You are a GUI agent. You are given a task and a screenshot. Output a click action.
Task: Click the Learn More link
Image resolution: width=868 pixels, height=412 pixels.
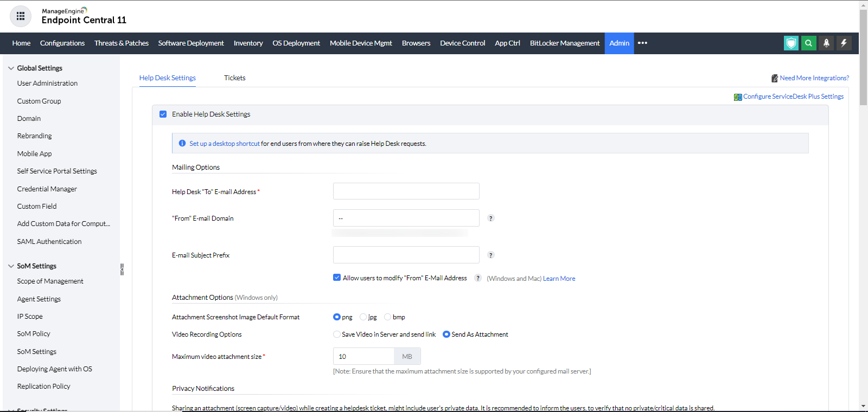pyautogui.click(x=559, y=279)
